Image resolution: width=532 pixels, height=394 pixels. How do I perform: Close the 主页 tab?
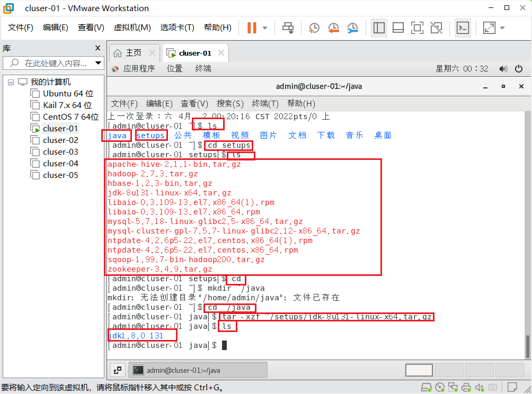tap(152, 53)
